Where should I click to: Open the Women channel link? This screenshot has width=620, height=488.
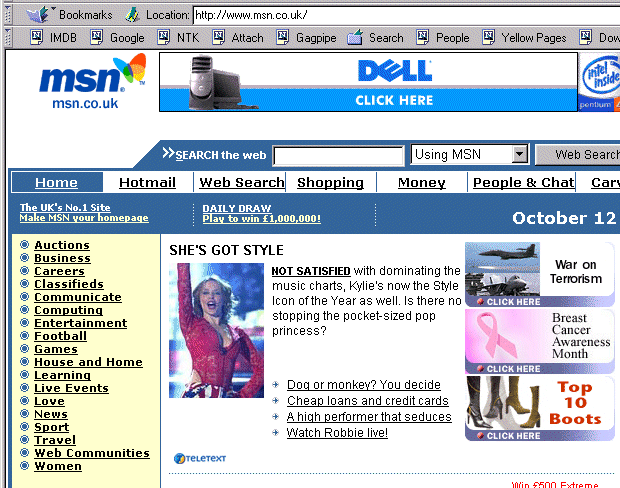click(x=58, y=466)
